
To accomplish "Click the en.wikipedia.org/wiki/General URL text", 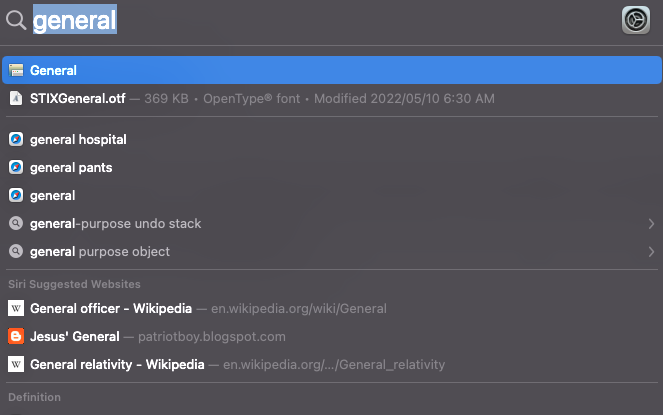I will (299, 309).
